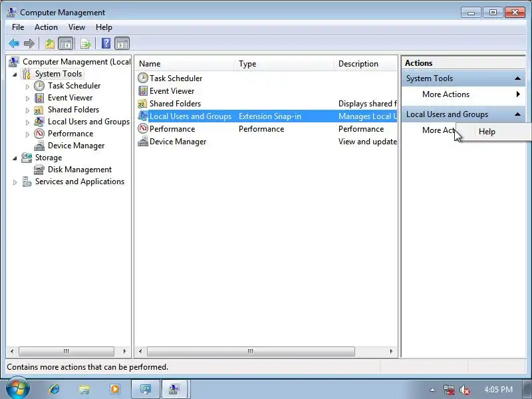
Task: Expand Local Users and Groups tree node
Action: pos(27,122)
